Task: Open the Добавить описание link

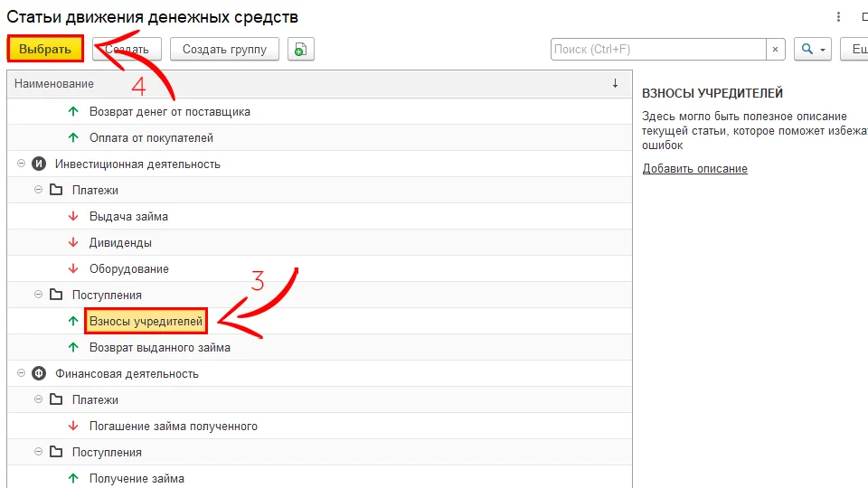Action: pyautogui.click(x=694, y=169)
